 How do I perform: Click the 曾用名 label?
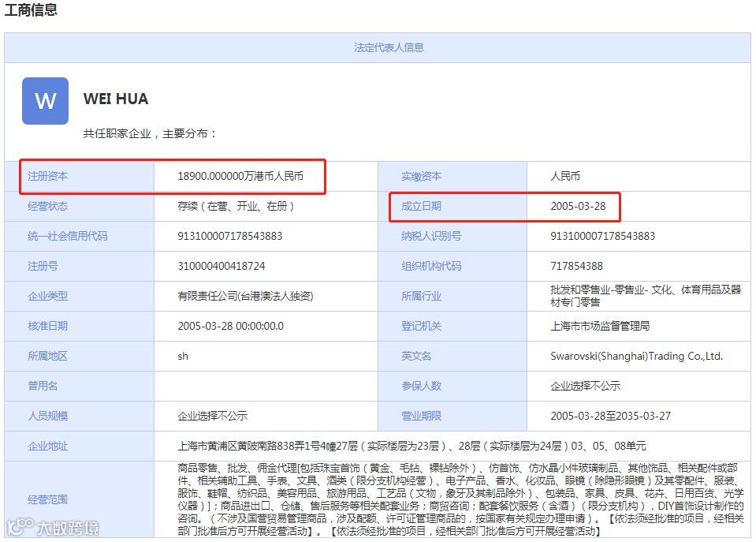43,386
